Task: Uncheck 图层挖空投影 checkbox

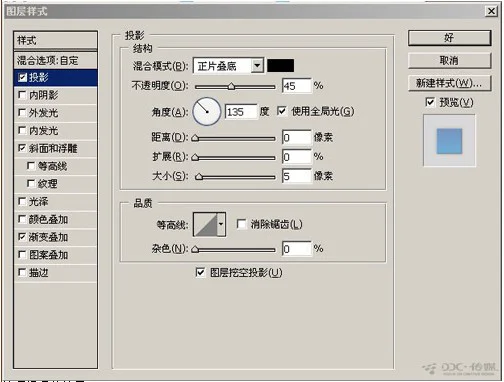Action: [x=200, y=272]
